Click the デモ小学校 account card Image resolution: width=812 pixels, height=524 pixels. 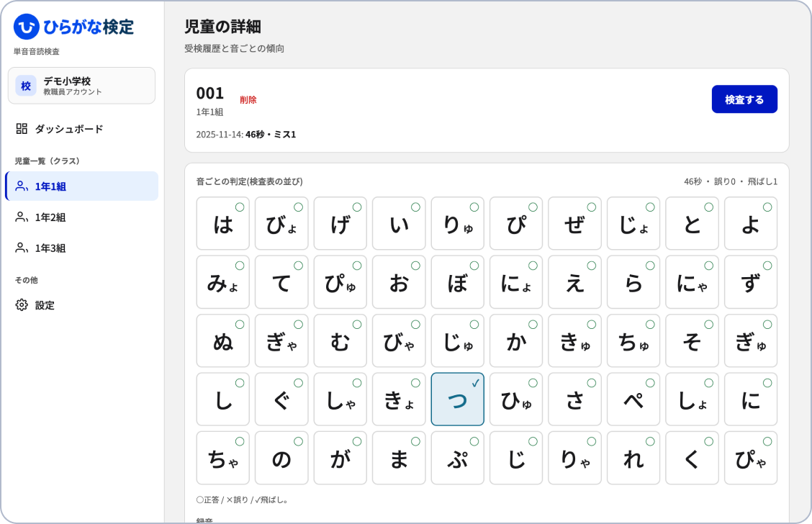pos(82,86)
